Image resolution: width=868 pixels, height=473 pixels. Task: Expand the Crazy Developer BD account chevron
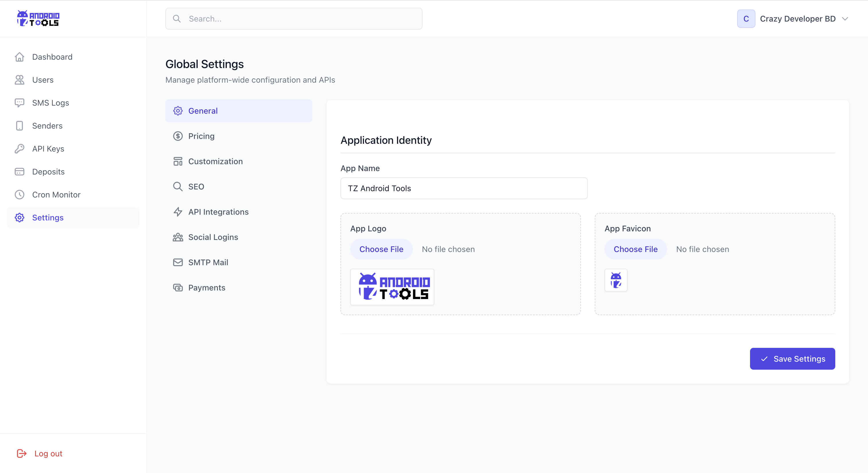point(845,19)
